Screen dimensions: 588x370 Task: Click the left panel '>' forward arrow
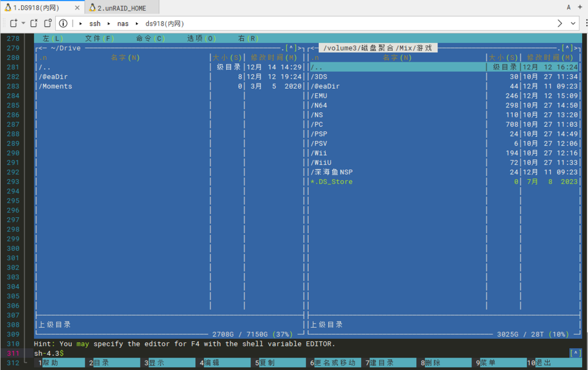pos(299,48)
